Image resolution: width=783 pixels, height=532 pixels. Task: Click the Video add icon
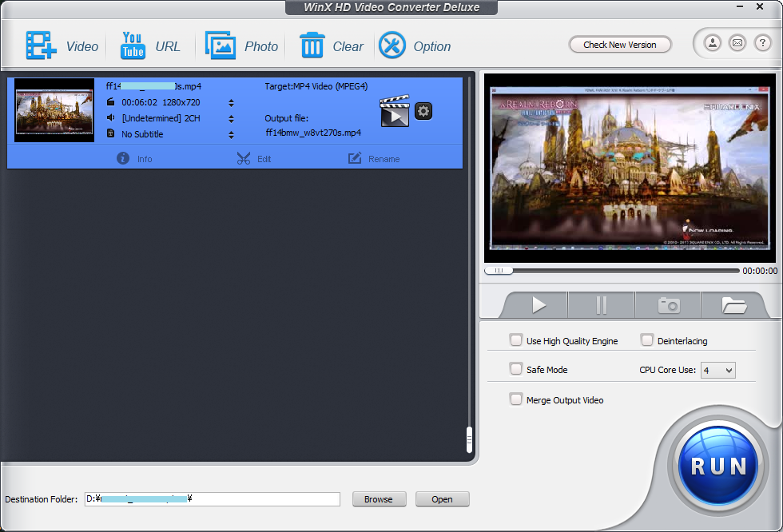[x=41, y=46]
